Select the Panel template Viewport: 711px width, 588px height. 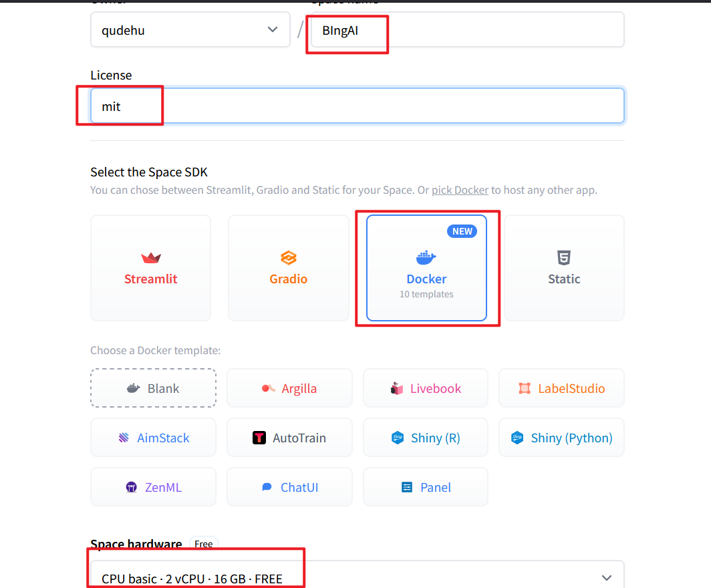click(x=425, y=486)
